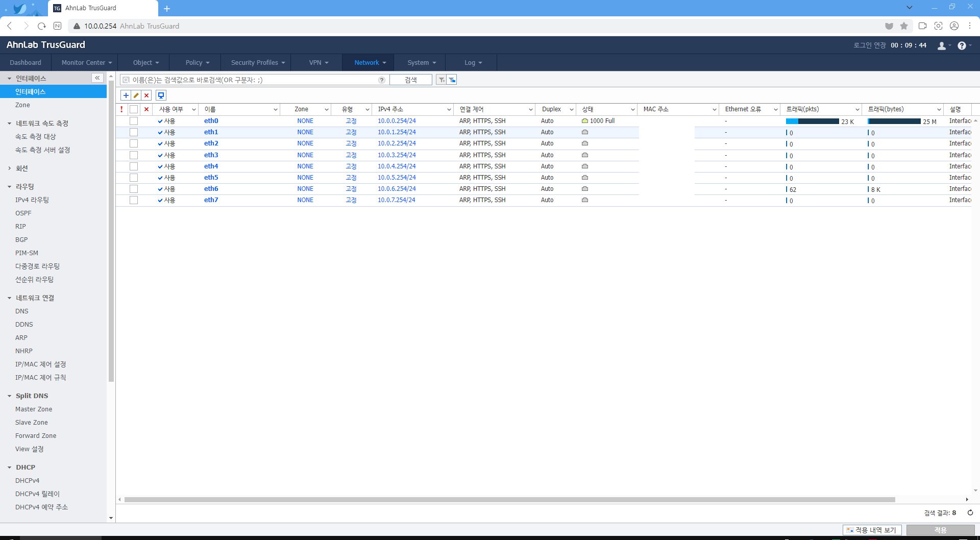
Task: Expand the 회선 tree section
Action: coord(9,168)
